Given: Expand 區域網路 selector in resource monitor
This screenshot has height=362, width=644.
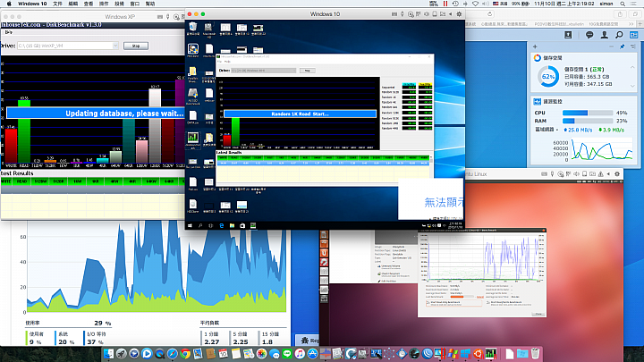Looking at the screenshot, I should tap(547, 130).
